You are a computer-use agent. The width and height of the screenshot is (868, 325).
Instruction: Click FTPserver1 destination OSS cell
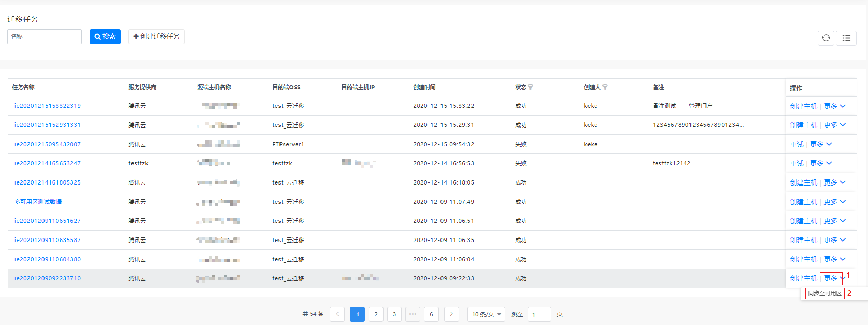coord(288,144)
